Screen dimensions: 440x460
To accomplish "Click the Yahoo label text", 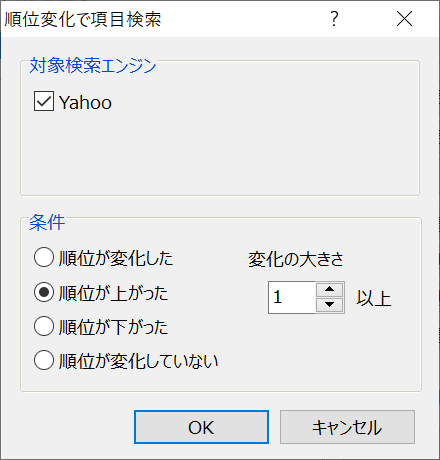I will 85,102.
